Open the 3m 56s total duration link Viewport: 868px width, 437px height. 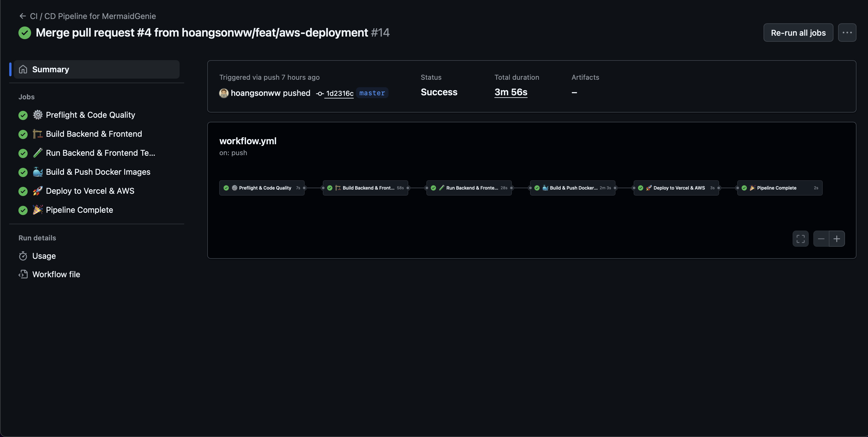(x=511, y=92)
